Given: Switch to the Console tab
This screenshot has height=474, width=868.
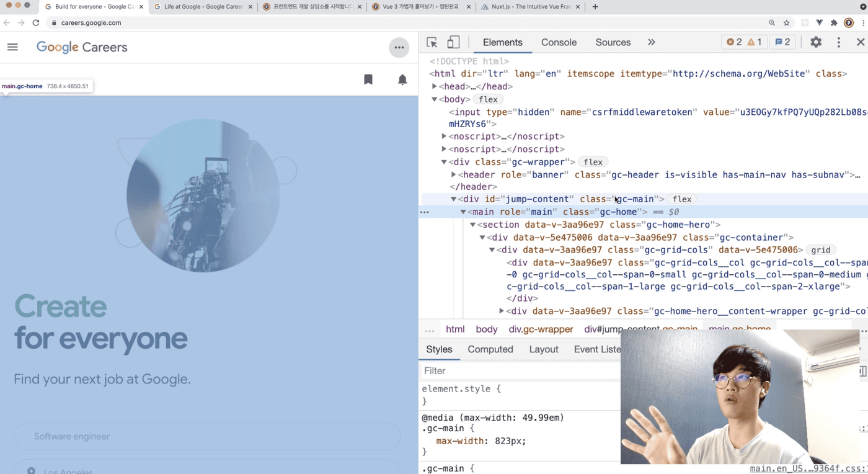Looking at the screenshot, I should [x=559, y=42].
